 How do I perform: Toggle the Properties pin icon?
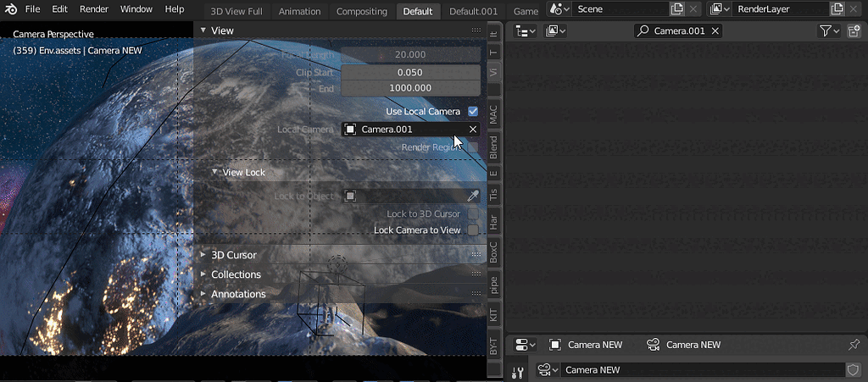(x=854, y=345)
